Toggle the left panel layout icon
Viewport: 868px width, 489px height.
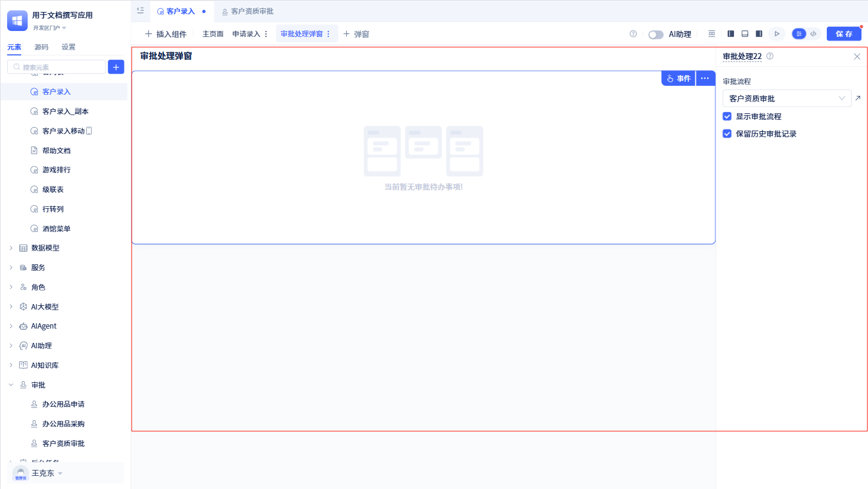coord(730,34)
